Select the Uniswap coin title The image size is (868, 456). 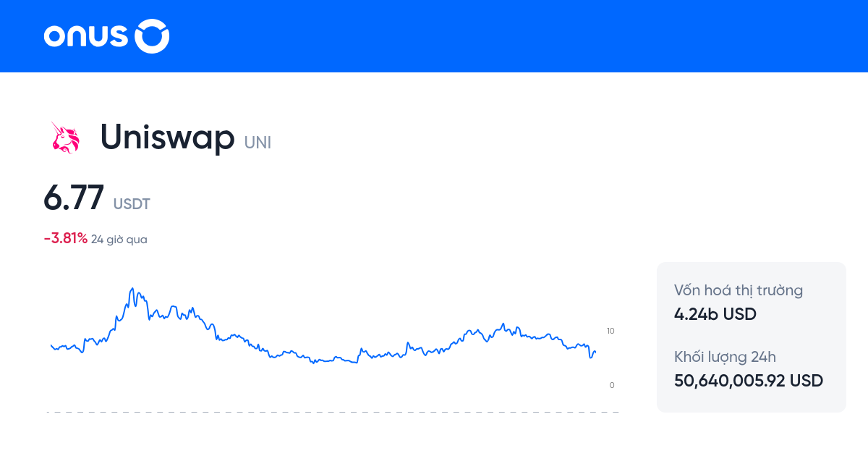pyautogui.click(x=167, y=136)
